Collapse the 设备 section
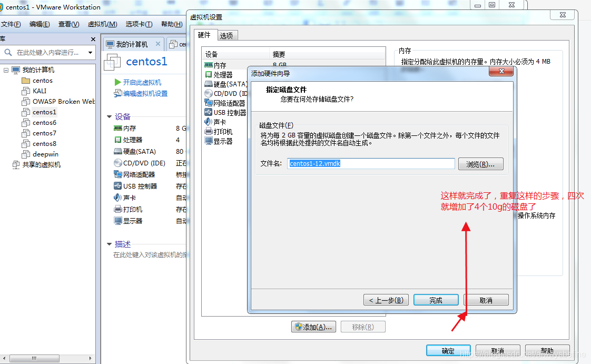 pyautogui.click(x=110, y=117)
